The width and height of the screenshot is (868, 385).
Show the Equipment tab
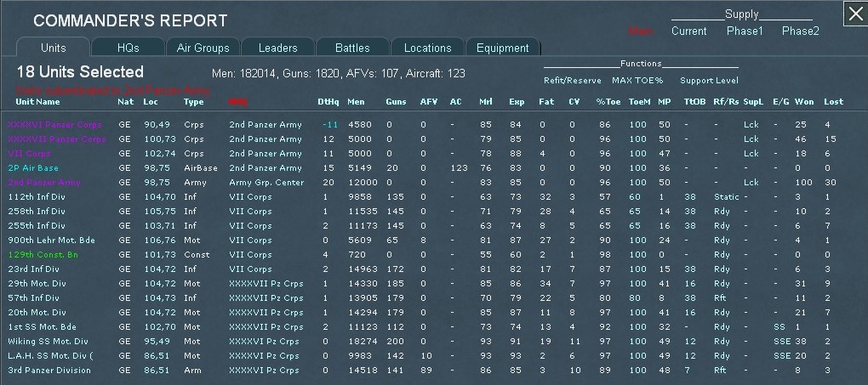(x=502, y=48)
